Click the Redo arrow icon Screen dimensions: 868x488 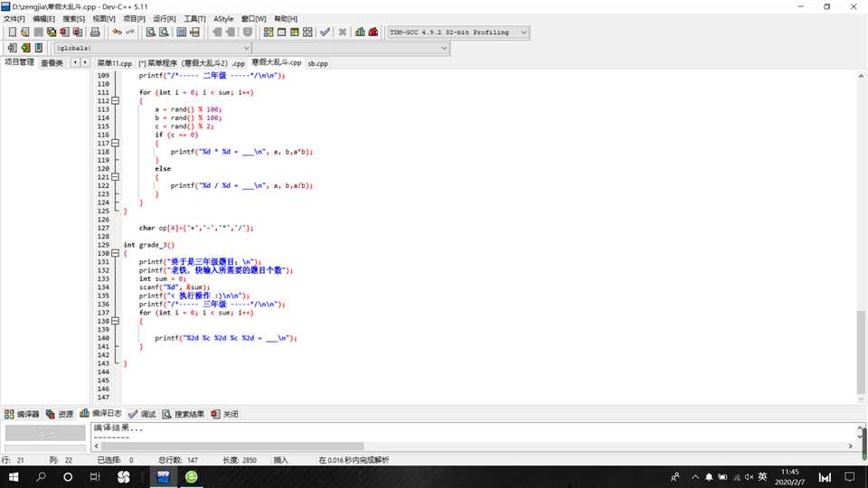[x=130, y=33]
